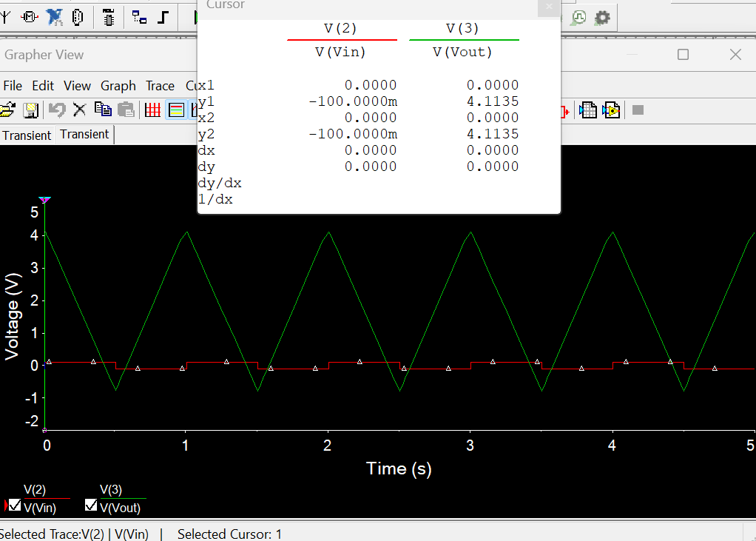Open Multisim settings gear icon
Screen dimensions: 756x541
[601, 17]
